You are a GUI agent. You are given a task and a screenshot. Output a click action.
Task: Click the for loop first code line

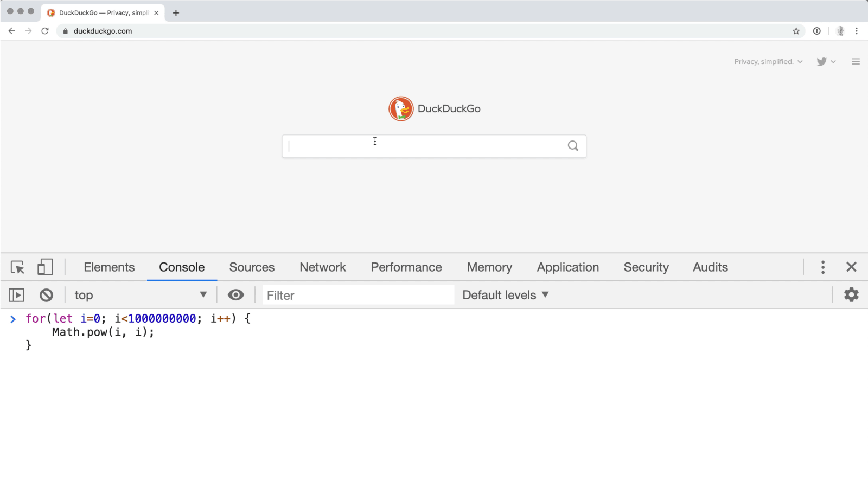click(x=138, y=318)
